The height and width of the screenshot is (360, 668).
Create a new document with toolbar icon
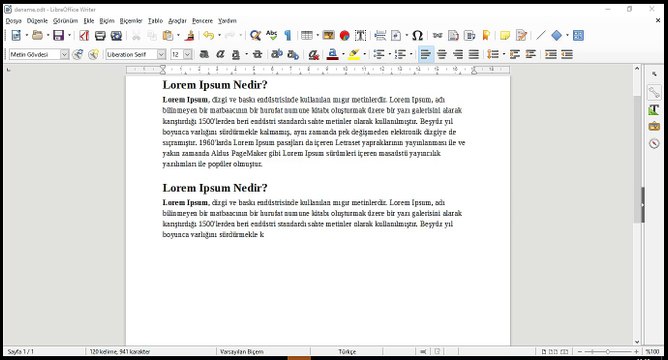coord(16,35)
